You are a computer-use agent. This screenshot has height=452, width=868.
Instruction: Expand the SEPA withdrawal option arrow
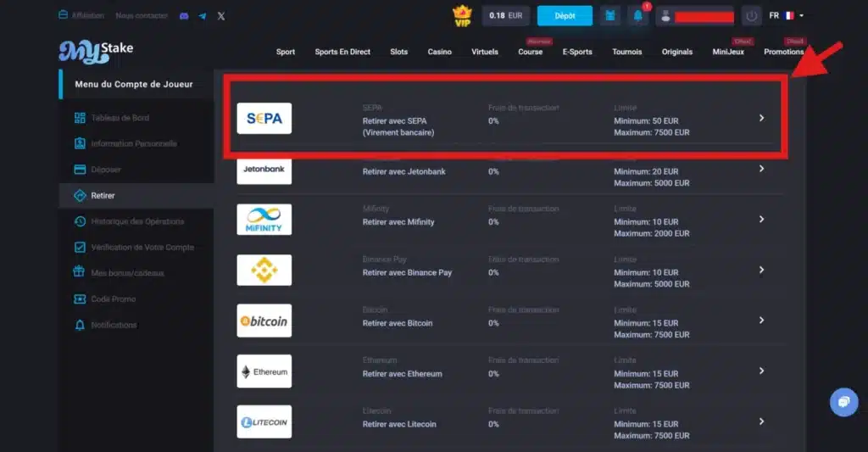pyautogui.click(x=761, y=118)
